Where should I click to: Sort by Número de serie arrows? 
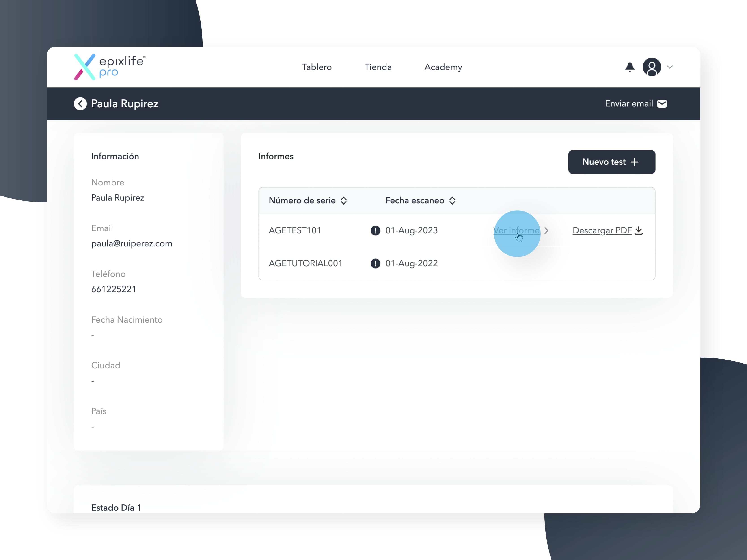tap(344, 200)
